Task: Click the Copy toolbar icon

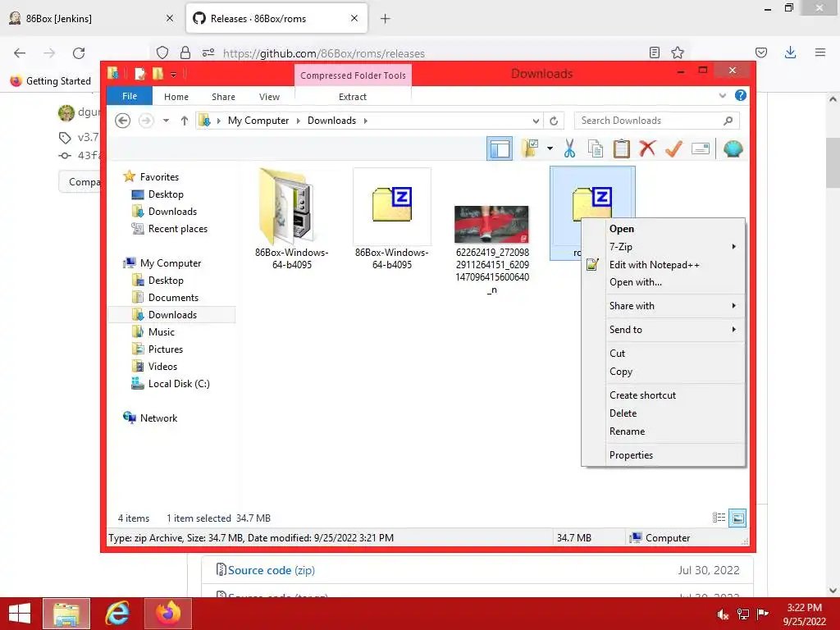Action: pos(596,148)
